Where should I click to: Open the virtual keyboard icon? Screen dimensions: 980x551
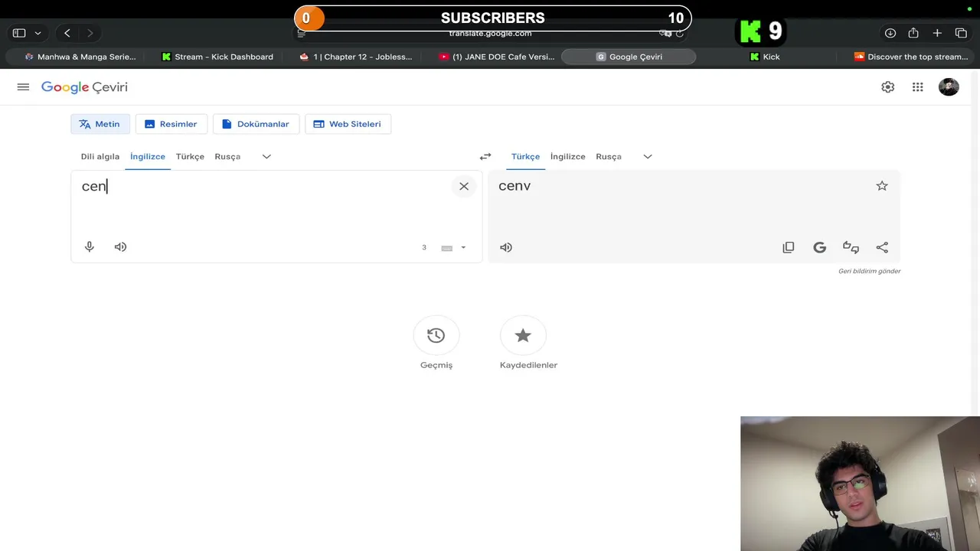447,248
